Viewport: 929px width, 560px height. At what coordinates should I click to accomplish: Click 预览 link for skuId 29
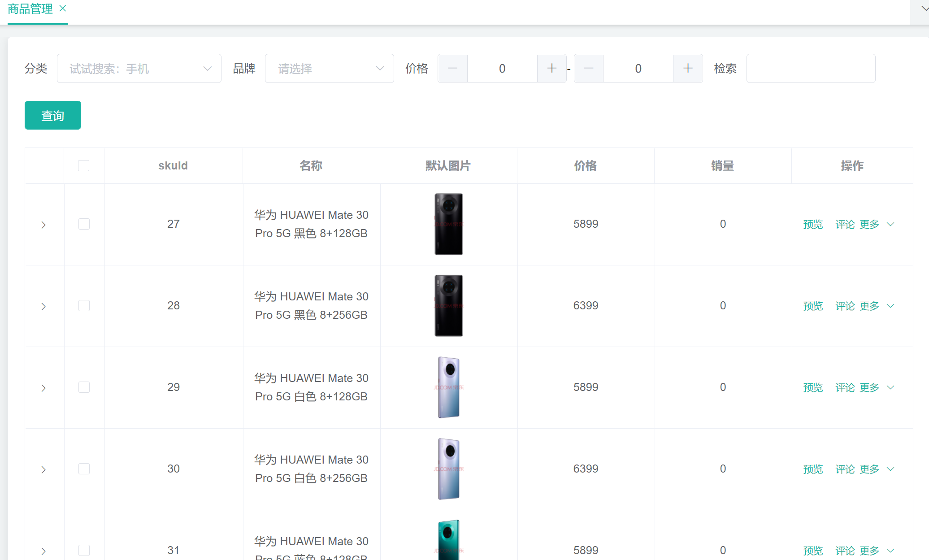click(813, 387)
